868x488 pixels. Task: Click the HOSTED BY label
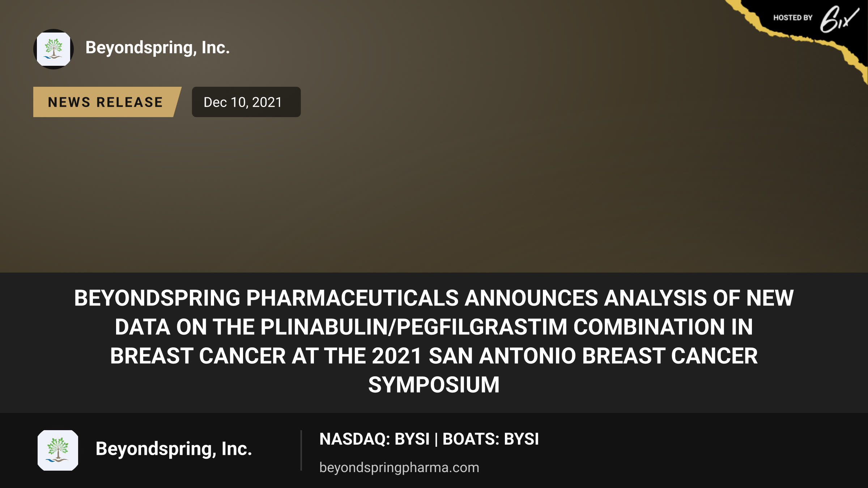pos(793,18)
